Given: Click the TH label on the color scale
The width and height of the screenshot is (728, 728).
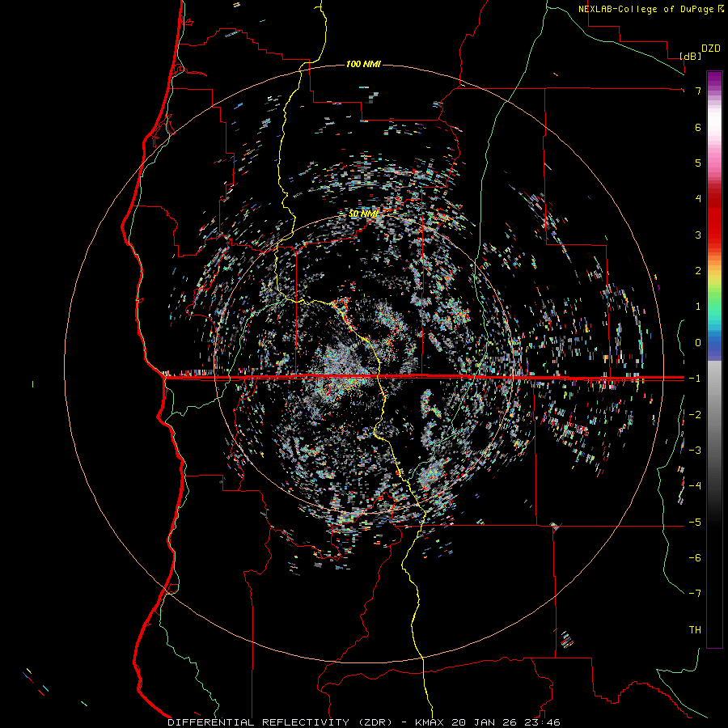Looking at the screenshot, I should tap(695, 630).
